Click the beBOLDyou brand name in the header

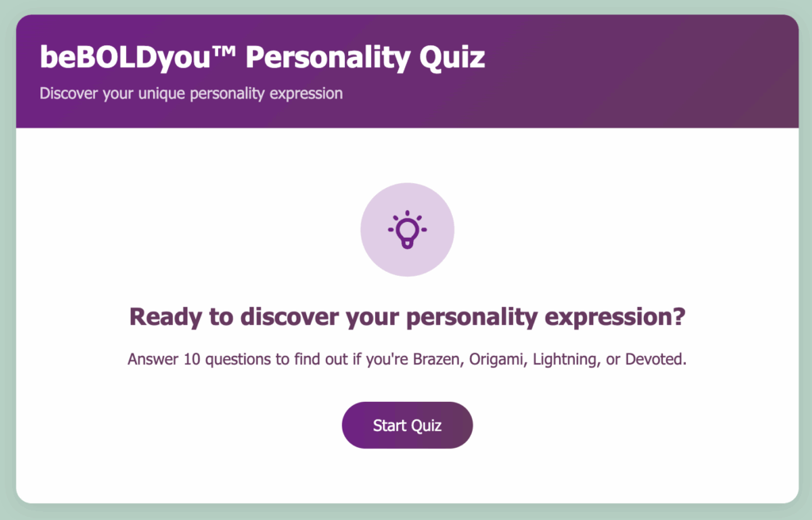click(124, 57)
